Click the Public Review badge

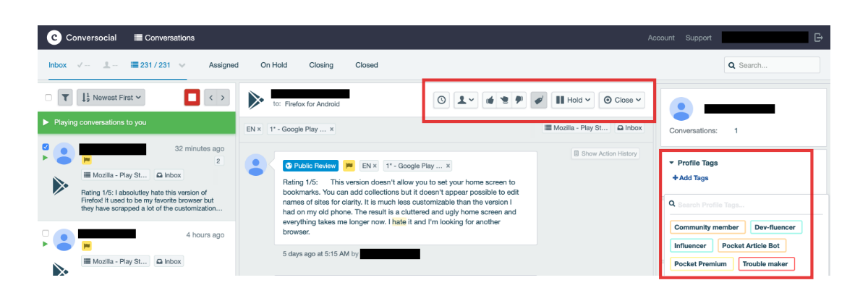point(310,166)
